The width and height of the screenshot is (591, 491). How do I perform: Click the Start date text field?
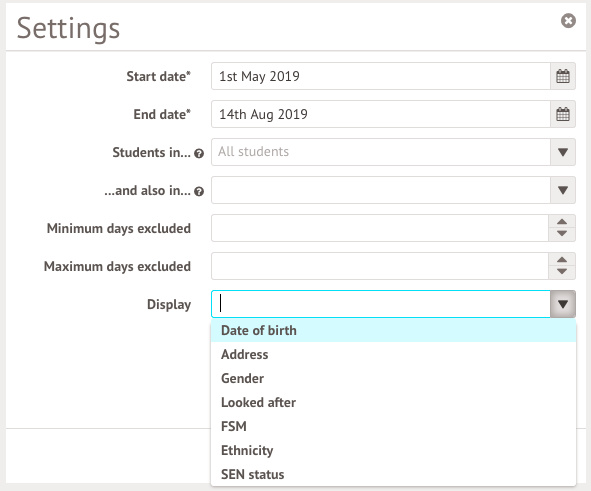click(381, 76)
